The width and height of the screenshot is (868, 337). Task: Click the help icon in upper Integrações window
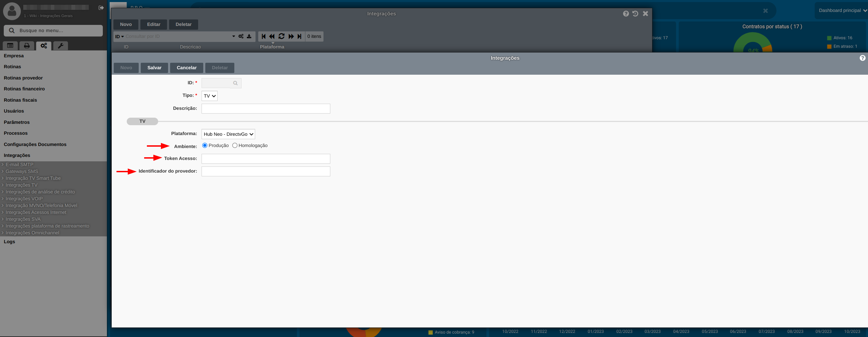point(626,14)
